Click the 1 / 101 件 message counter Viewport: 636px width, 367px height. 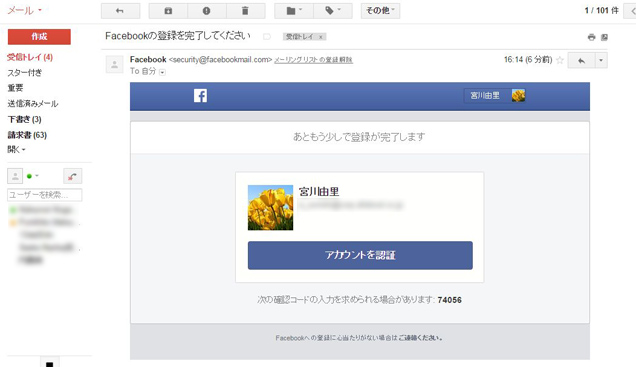click(x=601, y=11)
